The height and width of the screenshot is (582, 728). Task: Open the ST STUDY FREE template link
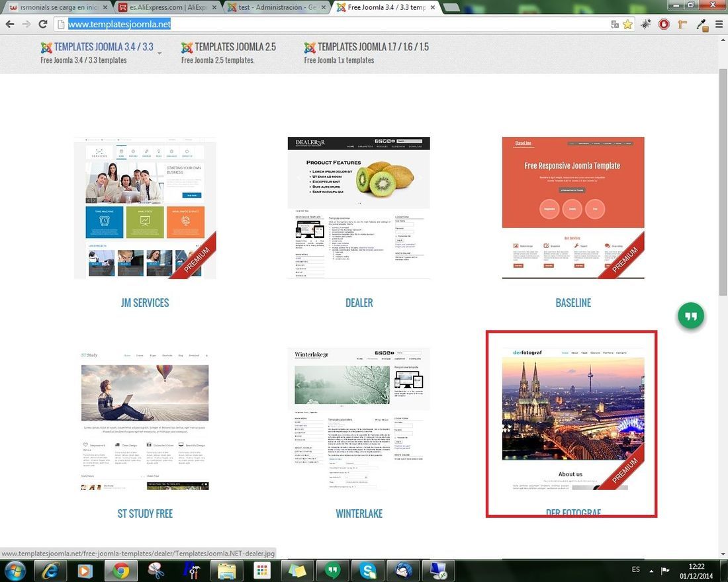(x=145, y=513)
